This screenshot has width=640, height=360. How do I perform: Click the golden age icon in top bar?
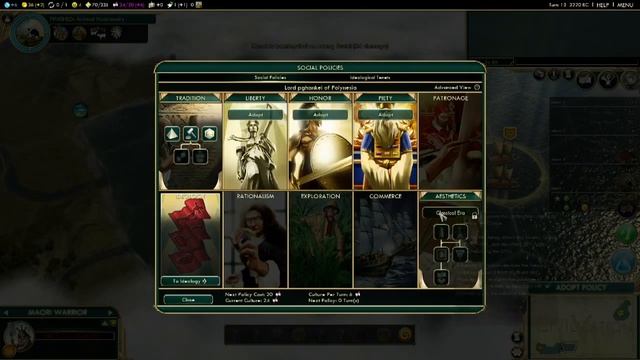[x=88, y=5]
